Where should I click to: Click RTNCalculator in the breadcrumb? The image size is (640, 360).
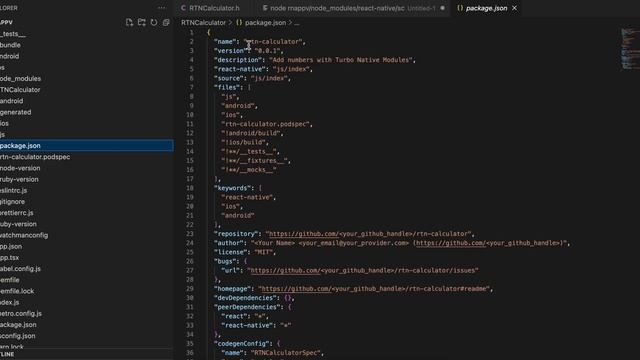pos(203,23)
